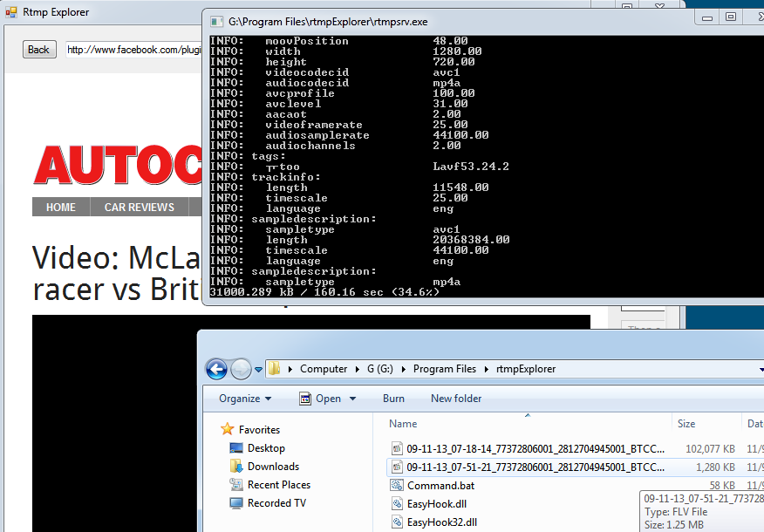764x532 pixels.
Task: Select rtmpExplorer in the breadcrumb
Action: tap(526, 369)
